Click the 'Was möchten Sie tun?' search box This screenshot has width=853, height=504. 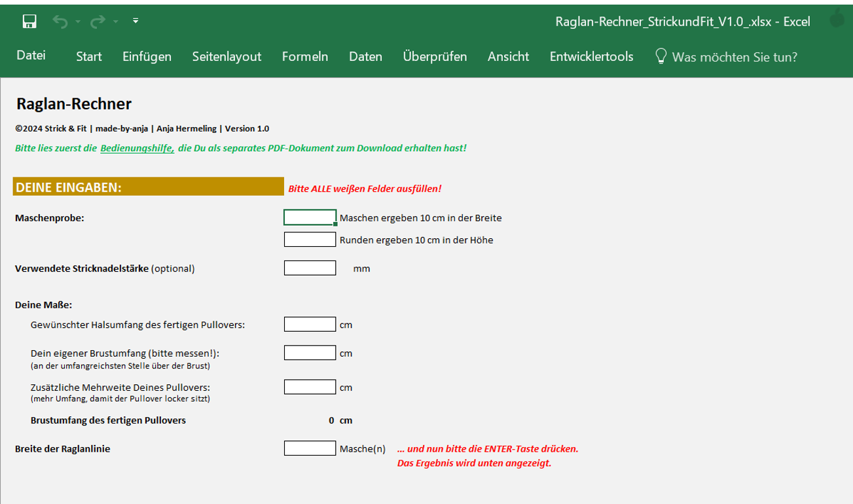click(734, 57)
